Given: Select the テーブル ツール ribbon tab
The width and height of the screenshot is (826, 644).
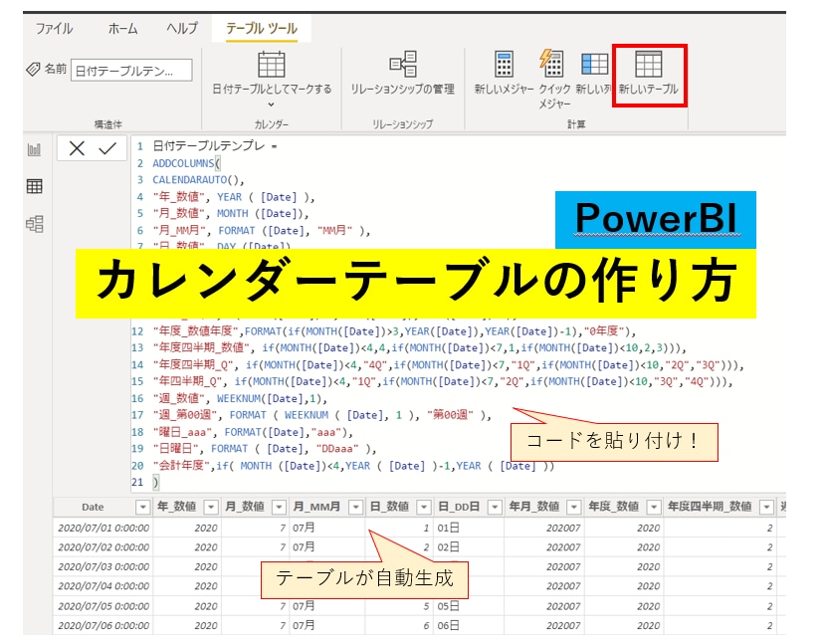Looking at the screenshot, I should [262, 29].
